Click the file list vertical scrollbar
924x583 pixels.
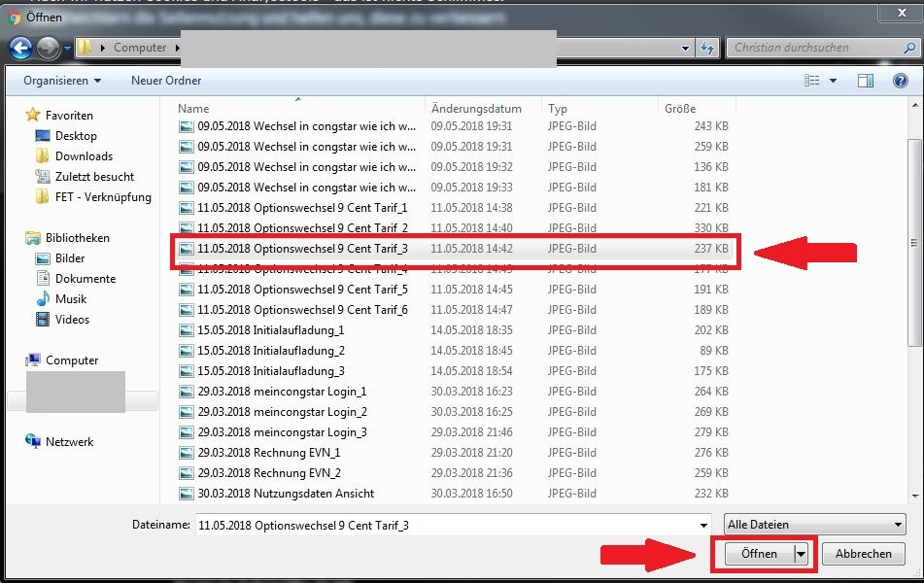(914, 243)
